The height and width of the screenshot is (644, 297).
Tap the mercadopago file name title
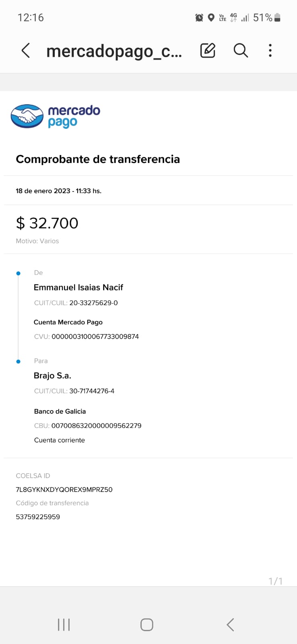point(114,51)
